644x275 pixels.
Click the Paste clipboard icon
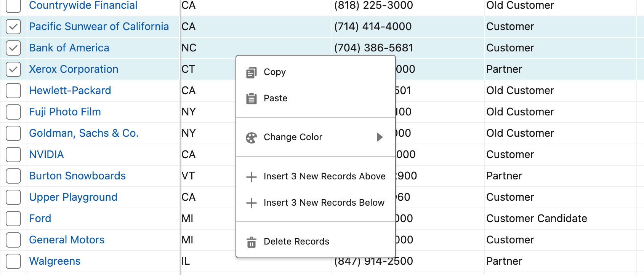coord(251,99)
